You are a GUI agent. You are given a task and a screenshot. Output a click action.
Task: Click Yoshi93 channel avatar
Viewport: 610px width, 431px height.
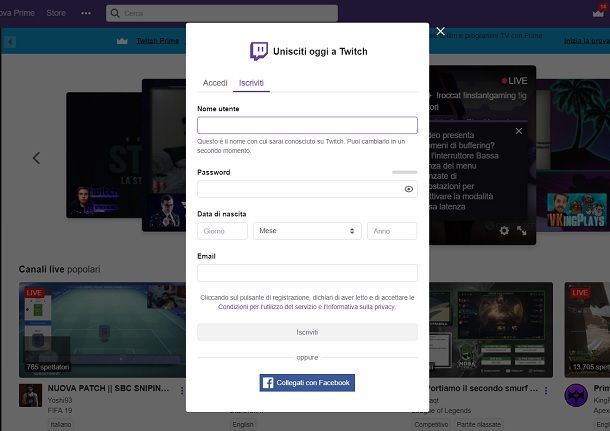click(x=30, y=395)
